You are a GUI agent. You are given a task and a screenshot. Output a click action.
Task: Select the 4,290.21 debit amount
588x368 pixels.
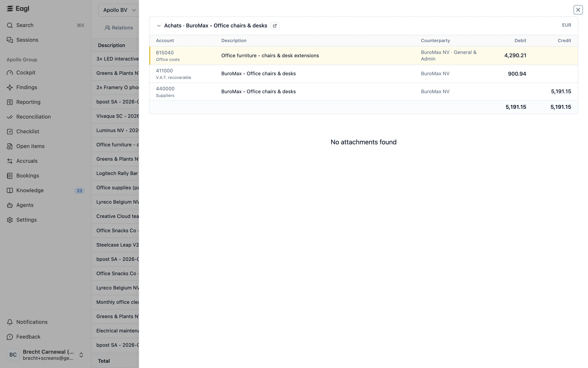515,56
